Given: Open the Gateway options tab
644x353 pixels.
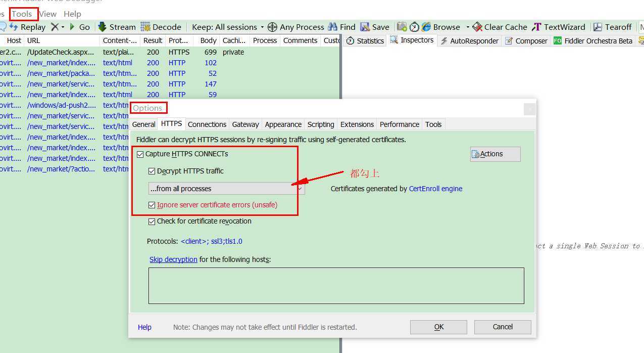Looking at the screenshot, I should 245,124.
